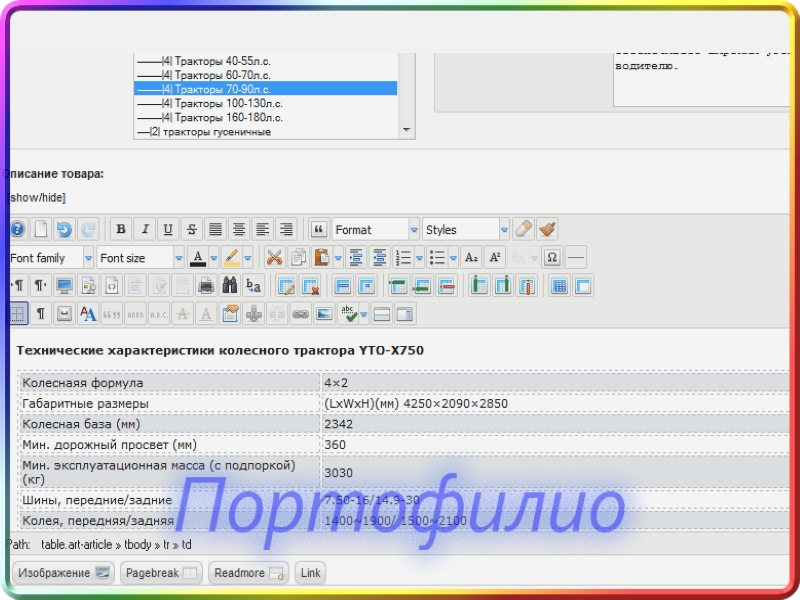The height and width of the screenshot is (600, 800).
Task: Click the New document icon
Action: point(41,230)
